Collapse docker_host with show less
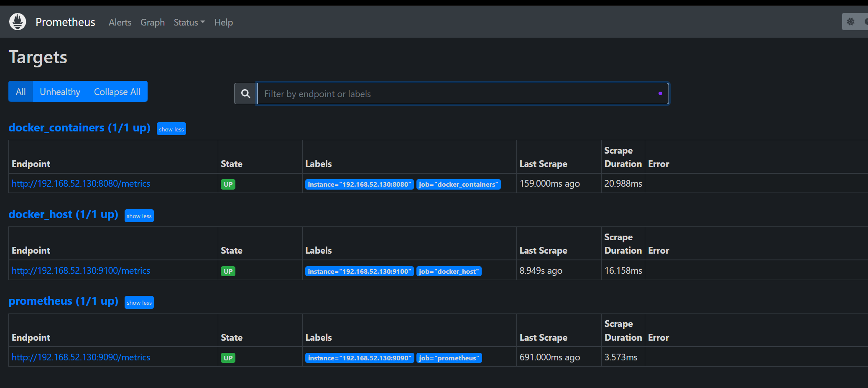Viewport: 868px width, 388px height. point(139,216)
